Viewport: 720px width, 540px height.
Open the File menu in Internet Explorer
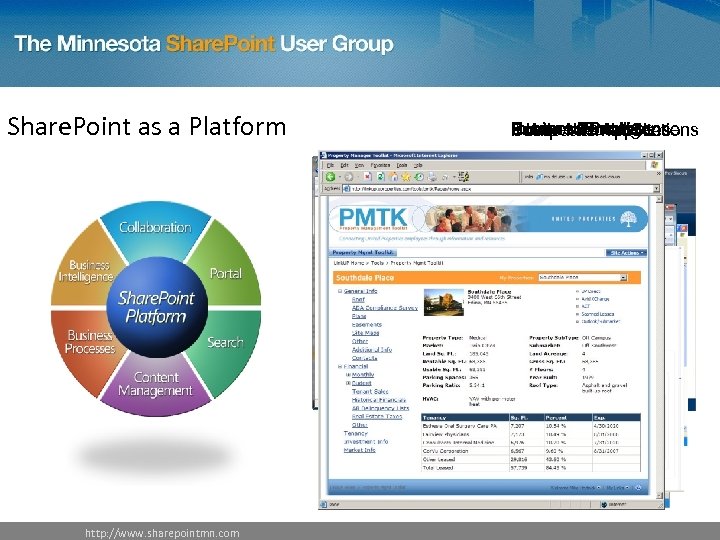coord(330,165)
